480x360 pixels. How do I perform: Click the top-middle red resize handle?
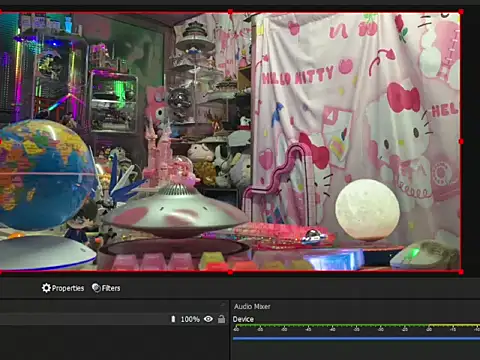230,12
